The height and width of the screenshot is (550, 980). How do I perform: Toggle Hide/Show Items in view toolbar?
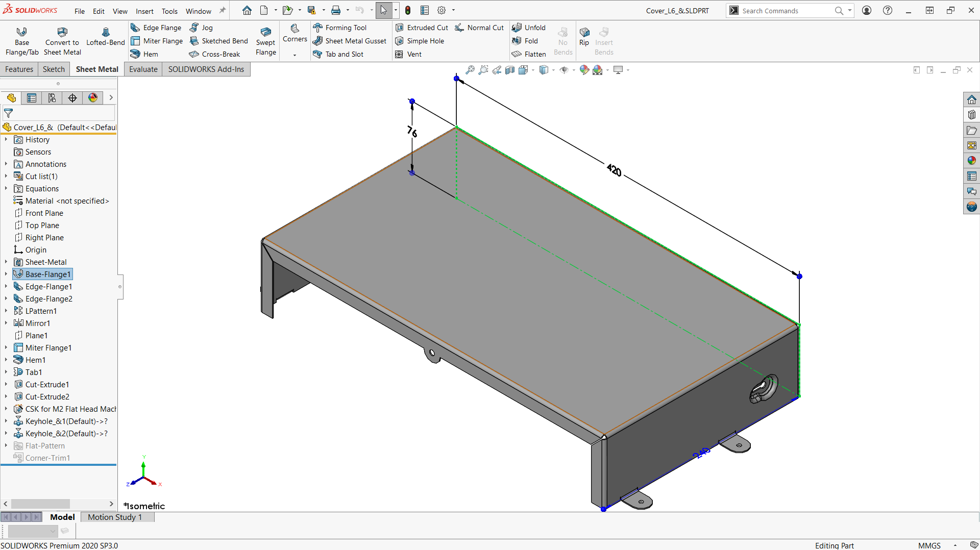pos(563,70)
